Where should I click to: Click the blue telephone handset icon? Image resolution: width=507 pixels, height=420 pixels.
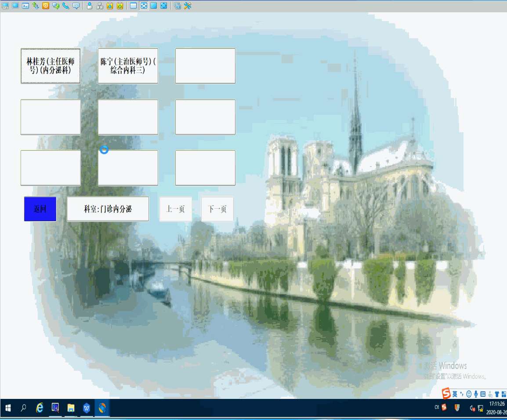66,6
